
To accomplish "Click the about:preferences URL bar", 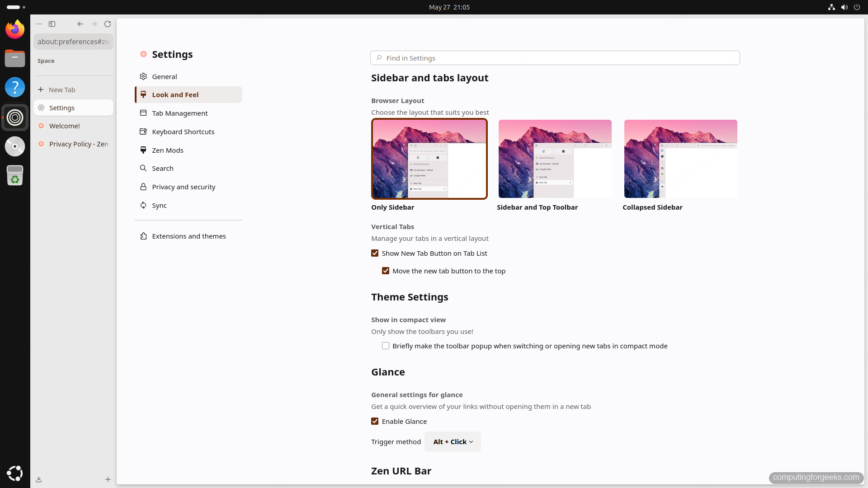I will pyautogui.click(x=73, y=42).
